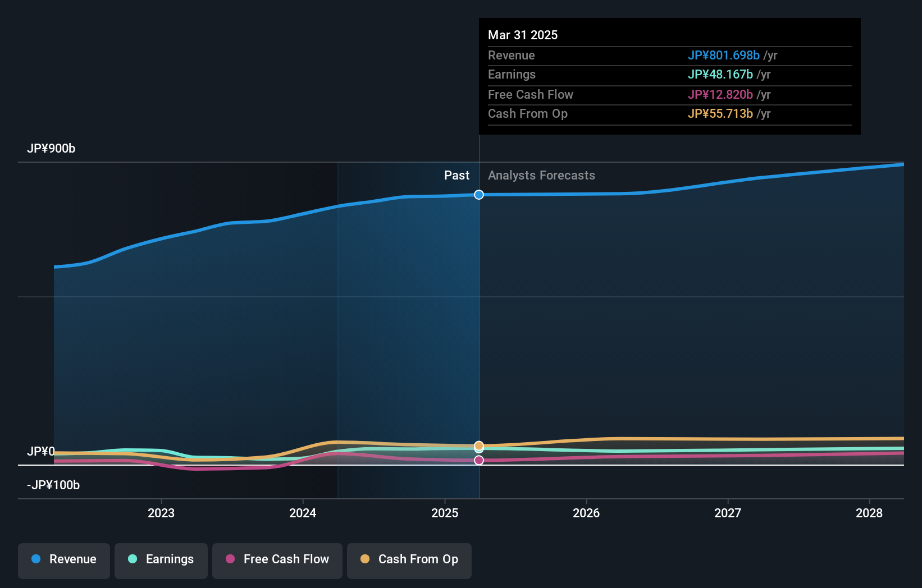The width and height of the screenshot is (922, 588).
Task: Click the blue Revenue data point marker
Action: coord(479,195)
